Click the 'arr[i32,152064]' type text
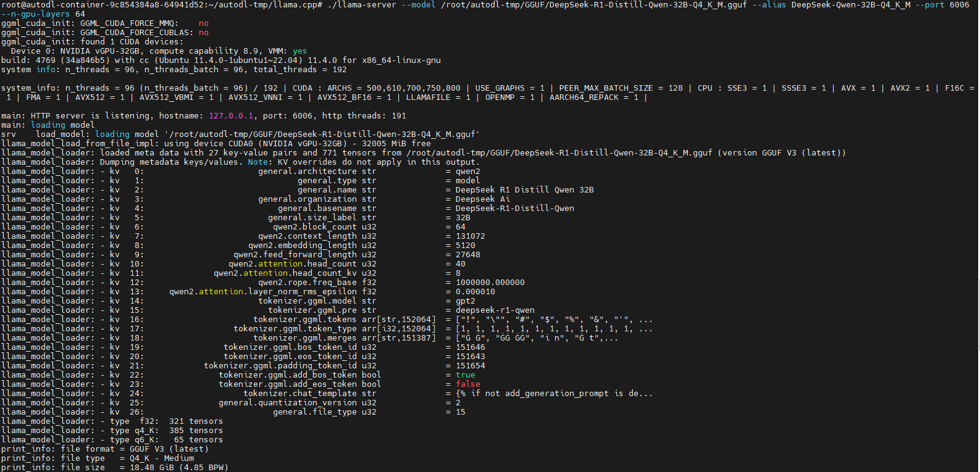This screenshot has width=980, height=472. 399,329
